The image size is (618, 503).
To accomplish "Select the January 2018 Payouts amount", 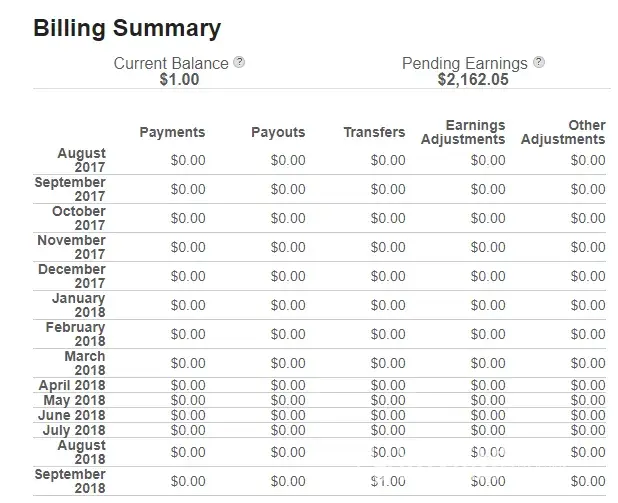I will 288,305.
